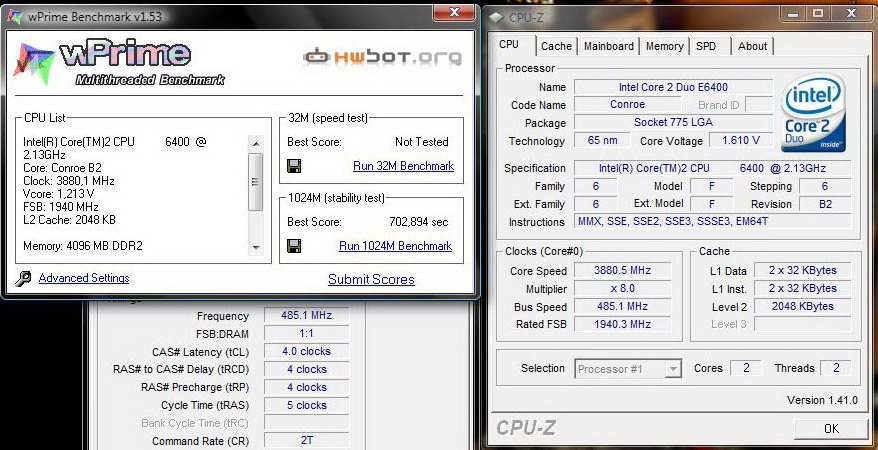Click the Revision value B2
This screenshot has height=450, width=878.
click(825, 204)
